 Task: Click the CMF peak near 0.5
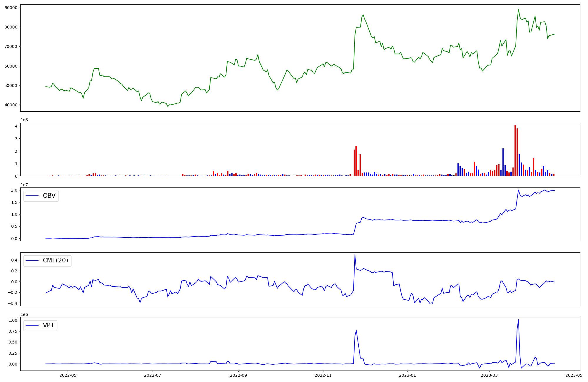click(355, 255)
